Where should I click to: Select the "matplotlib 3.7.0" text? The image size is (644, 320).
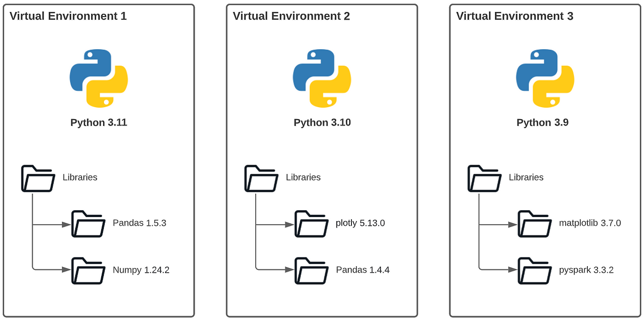(x=590, y=223)
